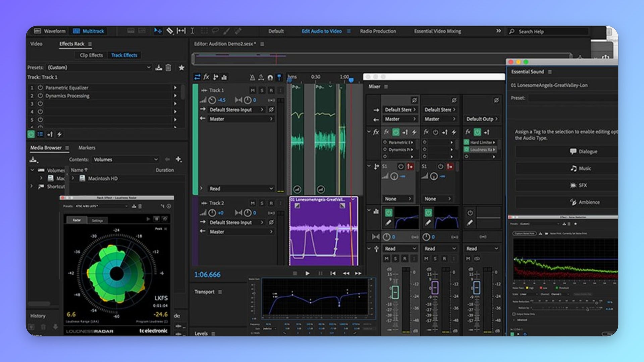
Task: Tag selection as Ambience
Action: coord(567,202)
